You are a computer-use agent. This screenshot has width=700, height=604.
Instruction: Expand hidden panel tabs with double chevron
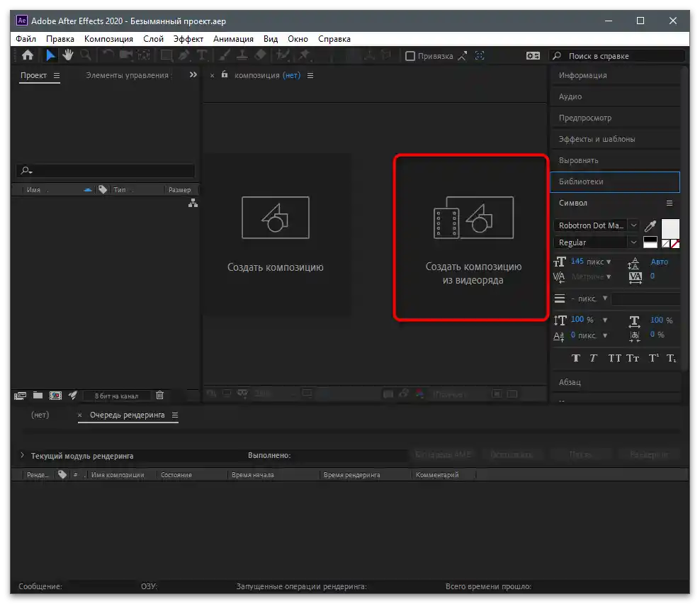point(193,74)
